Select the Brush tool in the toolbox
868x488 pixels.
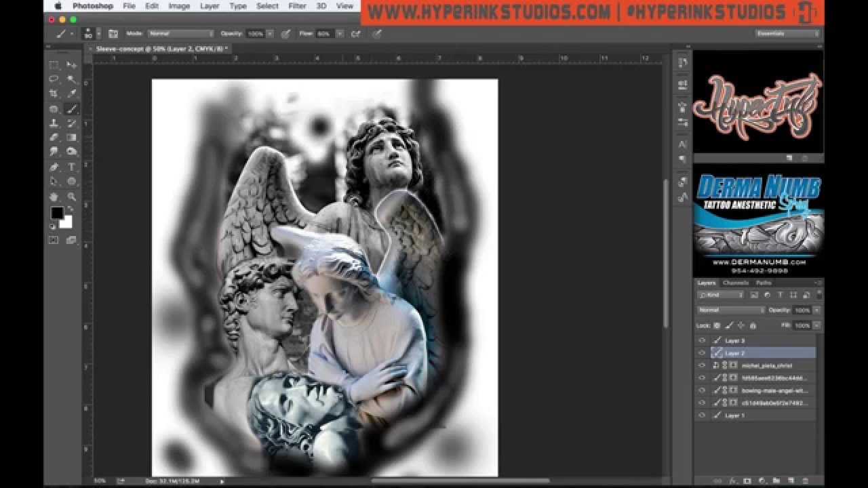pyautogui.click(x=71, y=109)
